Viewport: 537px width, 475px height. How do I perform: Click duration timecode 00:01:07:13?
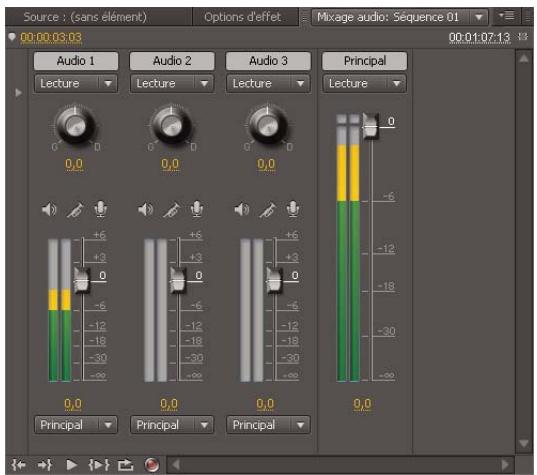click(479, 37)
